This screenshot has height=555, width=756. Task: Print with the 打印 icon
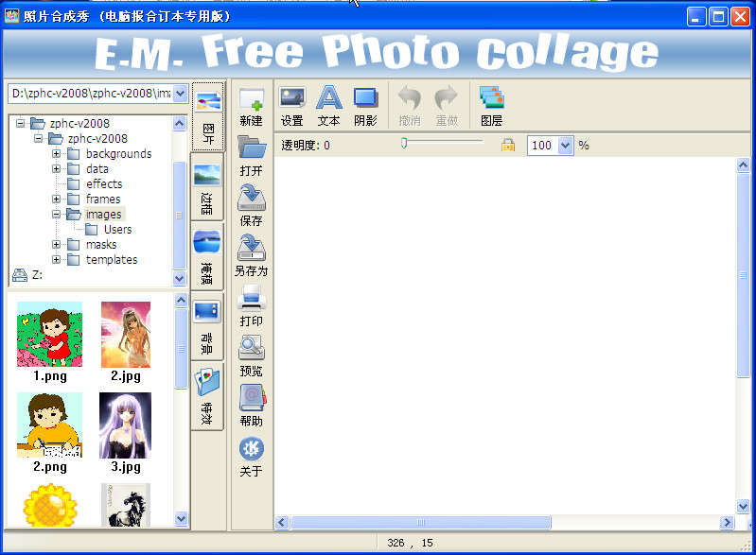point(251,298)
